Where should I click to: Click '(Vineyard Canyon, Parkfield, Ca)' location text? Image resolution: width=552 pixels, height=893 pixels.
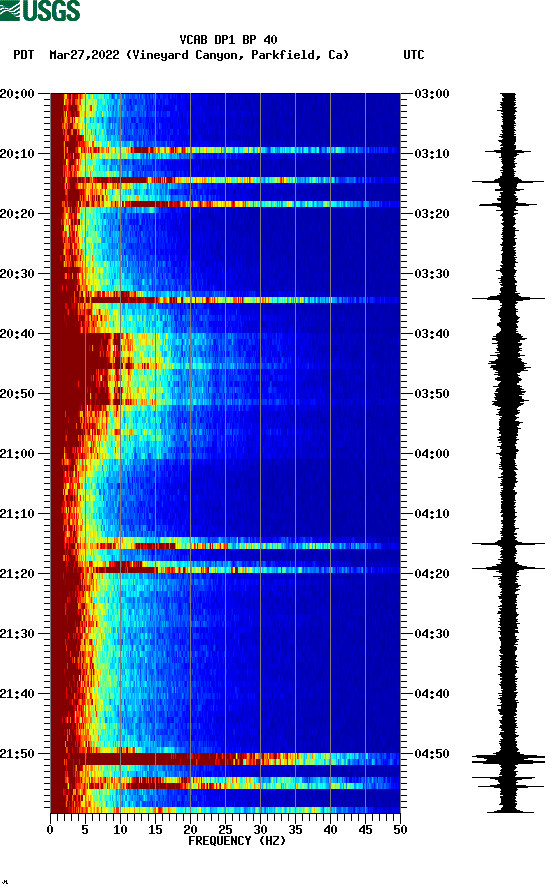click(x=238, y=55)
